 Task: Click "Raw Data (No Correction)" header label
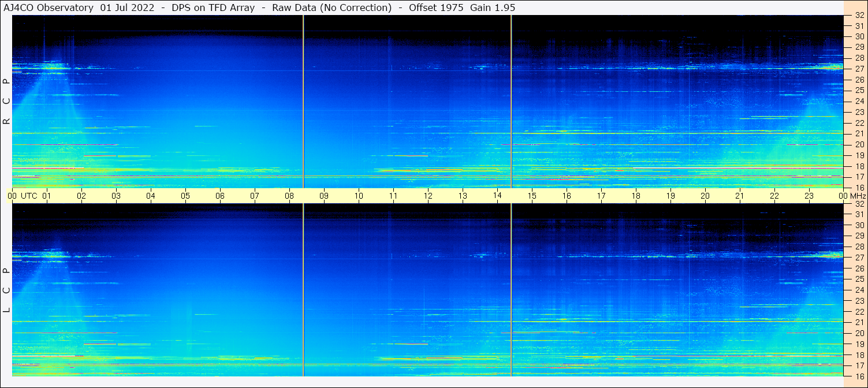332,8
